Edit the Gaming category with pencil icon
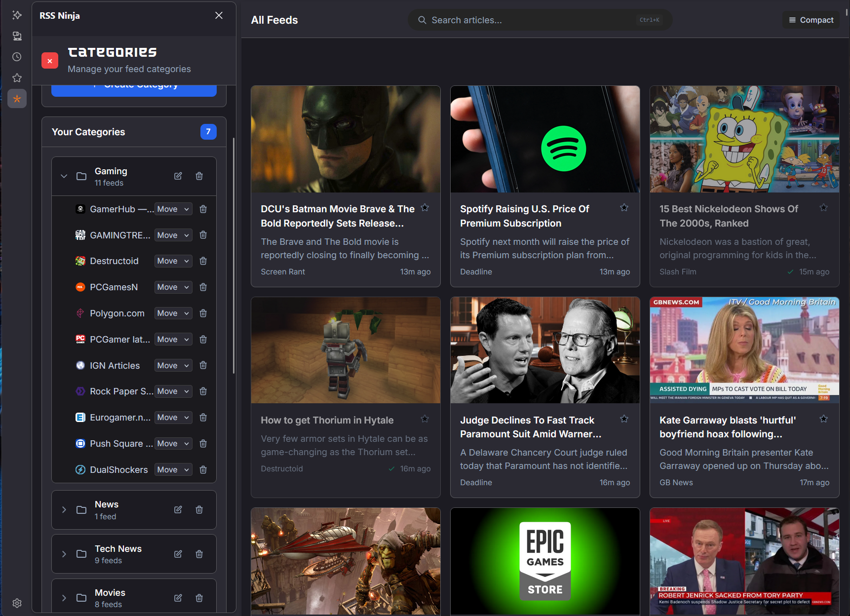The width and height of the screenshot is (850, 616). pyautogui.click(x=178, y=176)
